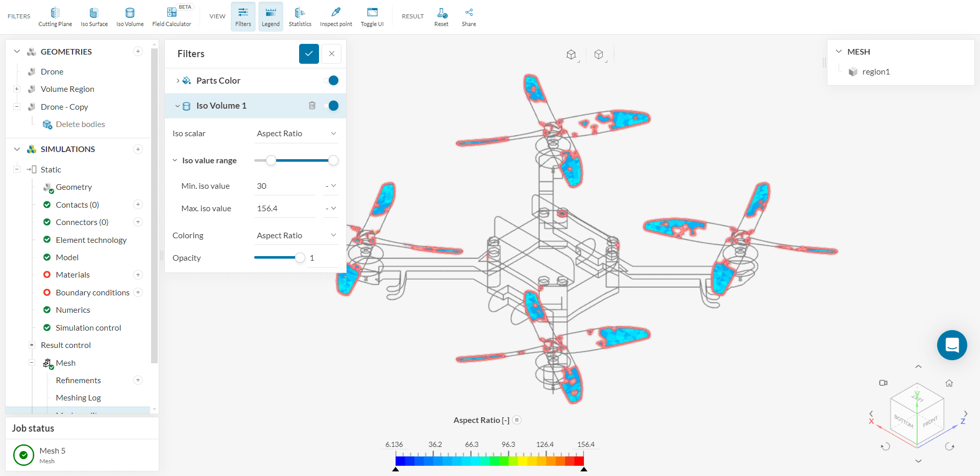980x476 pixels.
Task: Confirm filters with the checkmark button
Action: (x=309, y=54)
